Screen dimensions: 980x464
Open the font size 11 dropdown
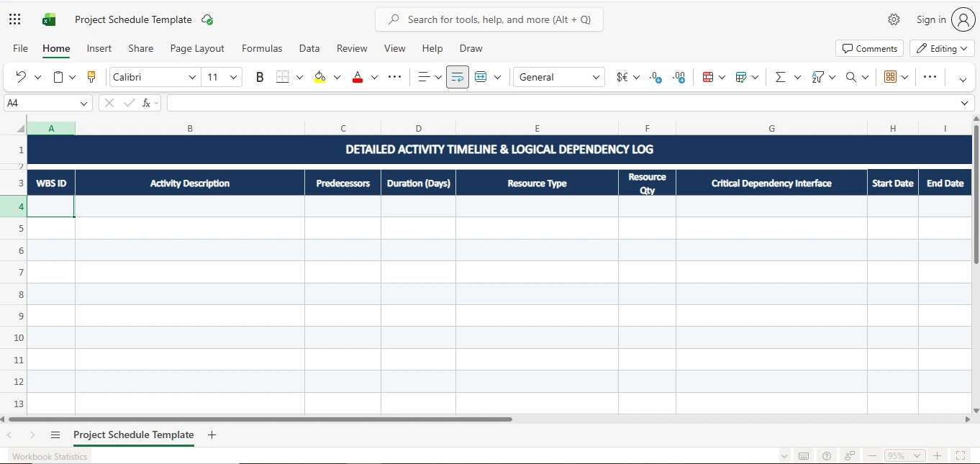tap(234, 77)
